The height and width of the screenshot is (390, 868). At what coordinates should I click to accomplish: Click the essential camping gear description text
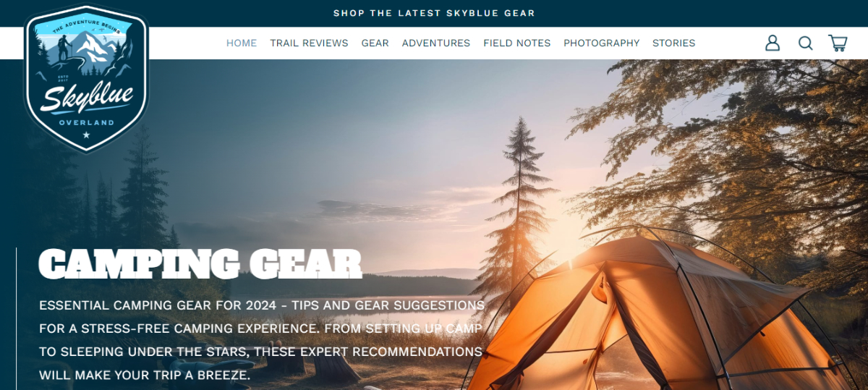(262, 340)
